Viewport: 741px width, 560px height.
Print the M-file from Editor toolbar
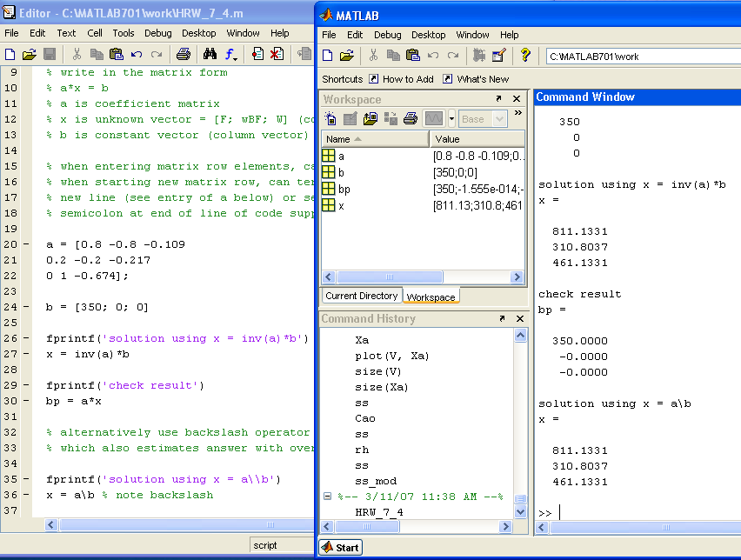[184, 54]
